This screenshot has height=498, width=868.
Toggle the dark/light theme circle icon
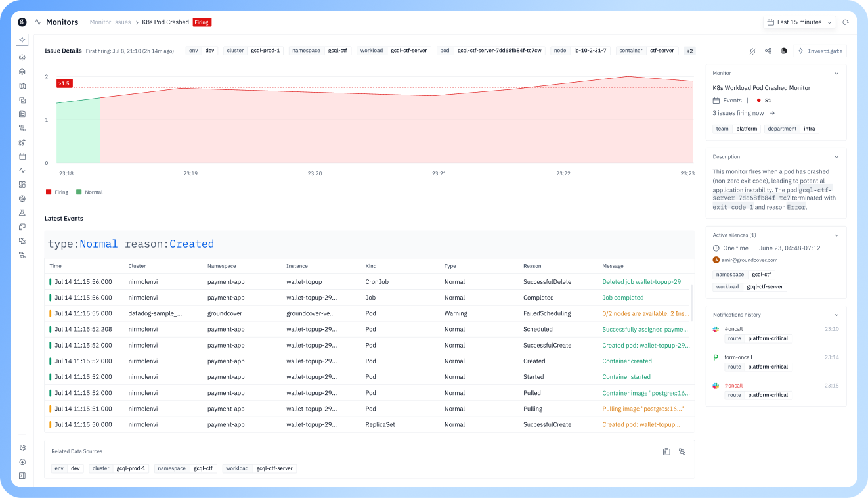pyautogui.click(x=784, y=51)
